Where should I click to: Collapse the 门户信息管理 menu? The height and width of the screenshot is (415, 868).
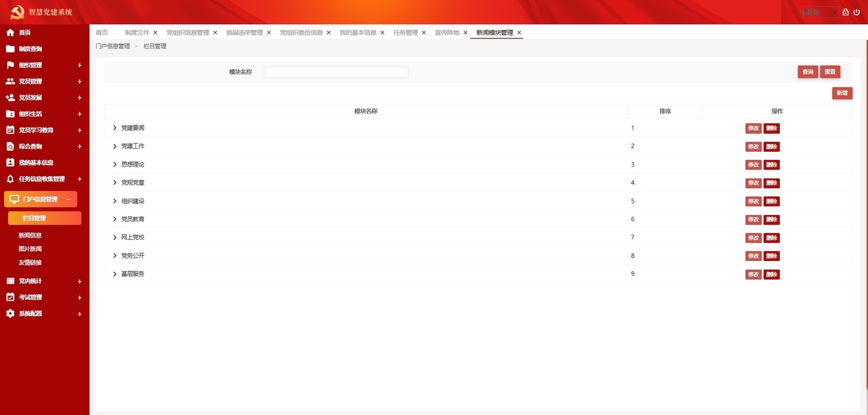(68, 199)
